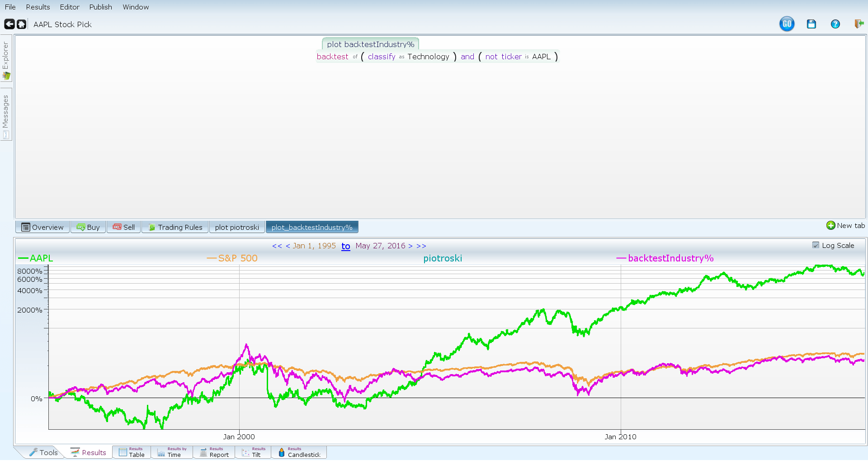The width and height of the screenshot is (868, 470).
Task: Open the Explorer side panel
Action: coord(6,58)
